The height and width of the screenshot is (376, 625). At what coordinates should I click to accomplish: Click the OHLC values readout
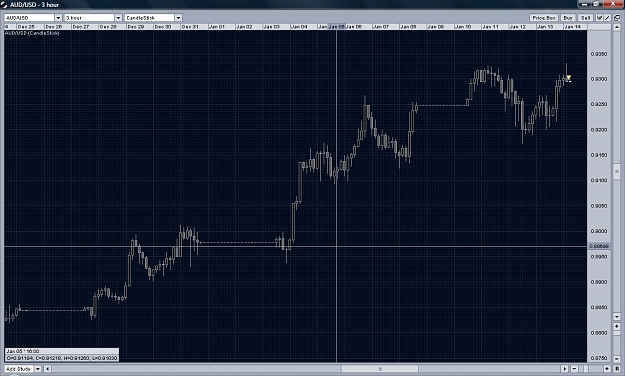(x=62, y=358)
